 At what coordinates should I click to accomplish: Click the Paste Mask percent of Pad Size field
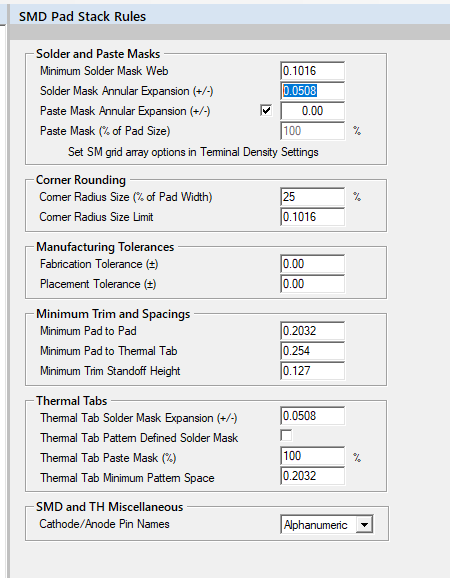click(x=312, y=130)
